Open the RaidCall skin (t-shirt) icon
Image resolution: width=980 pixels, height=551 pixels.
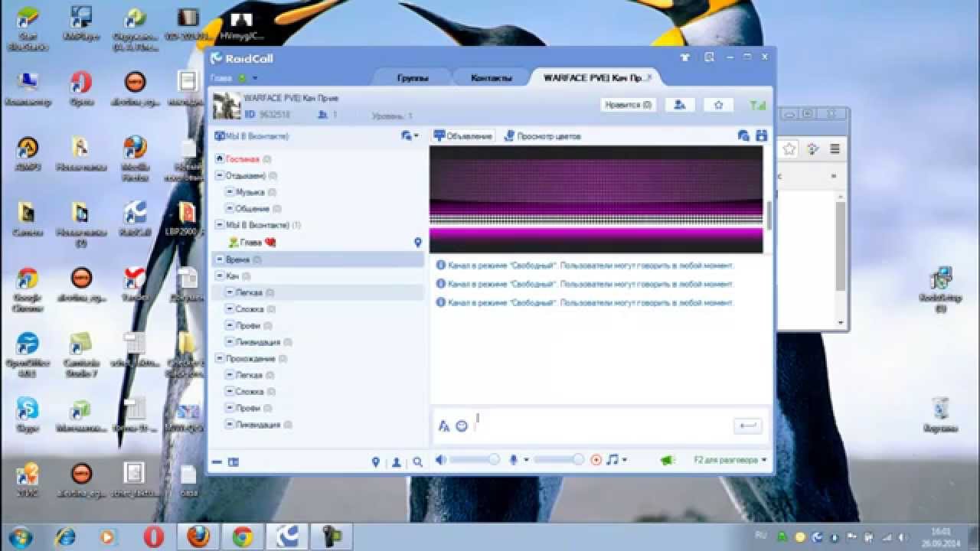coord(684,57)
